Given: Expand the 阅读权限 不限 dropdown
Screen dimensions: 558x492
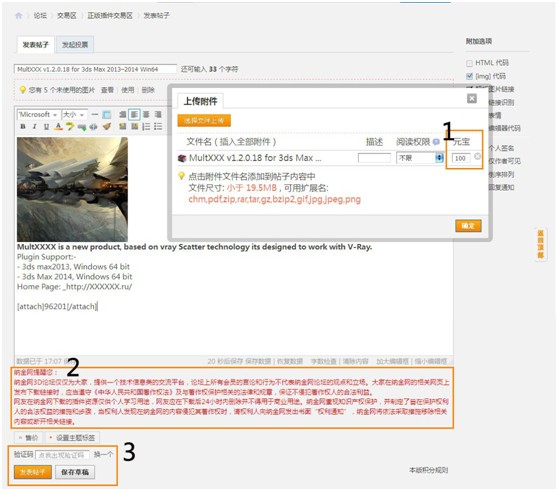Looking at the screenshot, I should click(x=420, y=158).
